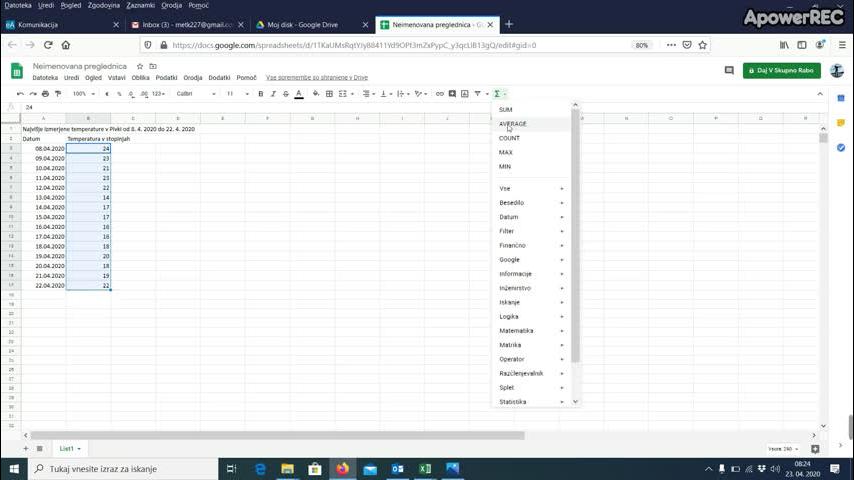Open the zoom 100% dropdown
The height and width of the screenshot is (480, 854).
(x=83, y=94)
